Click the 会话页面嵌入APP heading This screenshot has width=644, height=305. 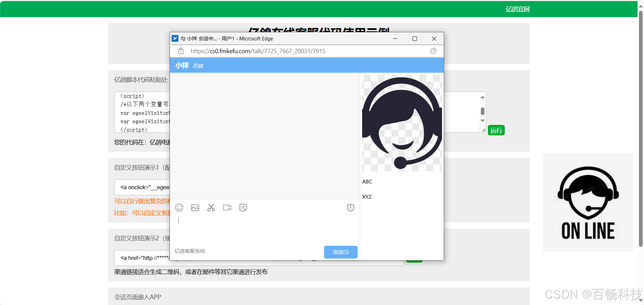point(138,297)
